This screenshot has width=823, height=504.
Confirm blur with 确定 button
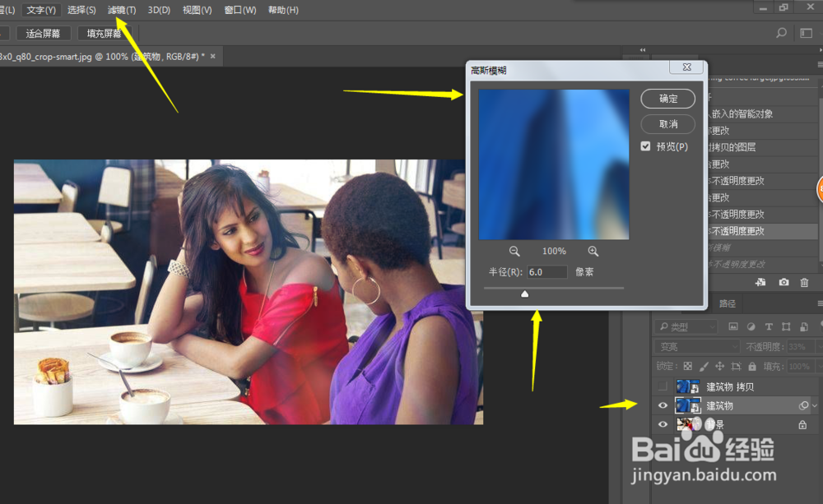668,99
